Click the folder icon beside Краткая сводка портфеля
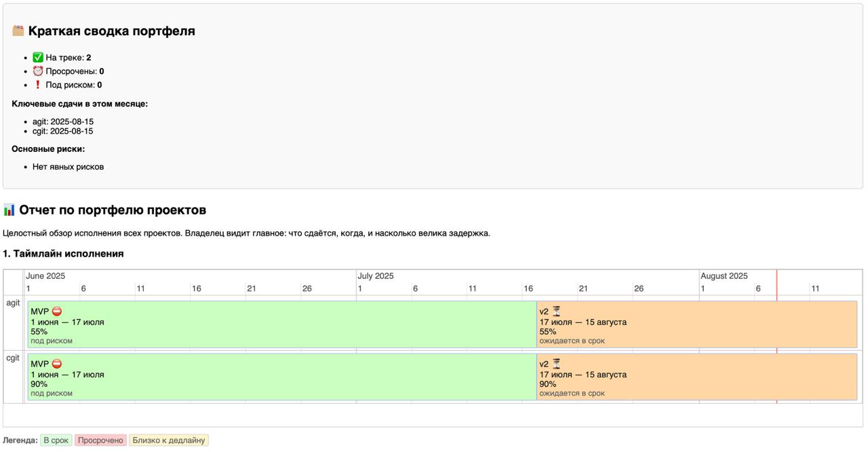Screen dimensions: 868x452 (18, 31)
